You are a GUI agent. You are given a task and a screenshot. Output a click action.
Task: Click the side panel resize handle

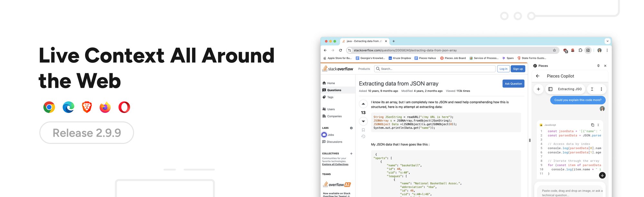click(x=530, y=140)
